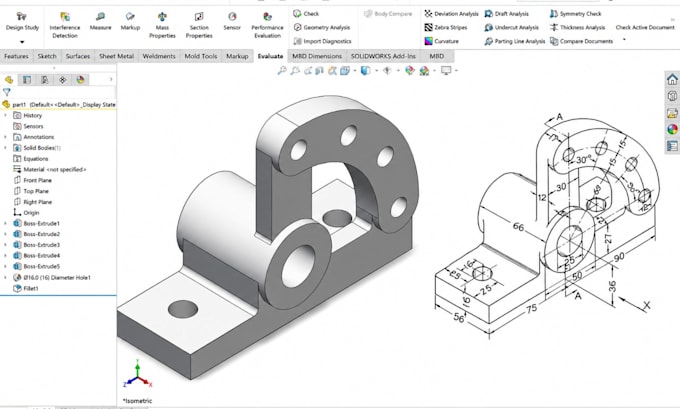The image size is (680, 409).
Task: Run Parting Line Analysis
Action: click(x=514, y=41)
